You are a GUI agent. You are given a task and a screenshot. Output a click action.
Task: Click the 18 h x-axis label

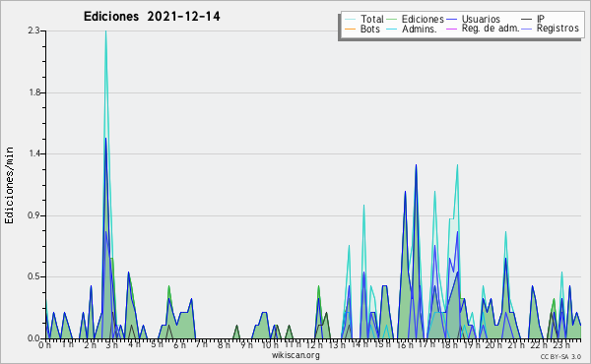tap(449, 344)
